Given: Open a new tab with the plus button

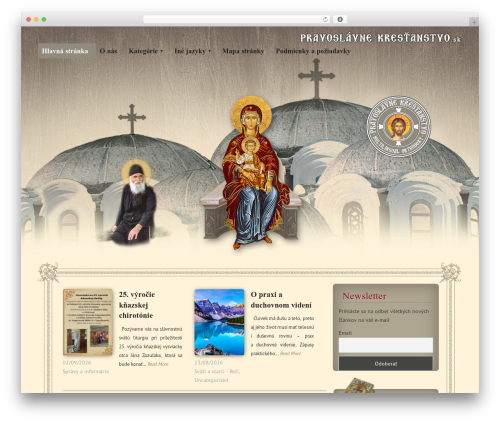Looking at the screenshot, I should (474, 22).
